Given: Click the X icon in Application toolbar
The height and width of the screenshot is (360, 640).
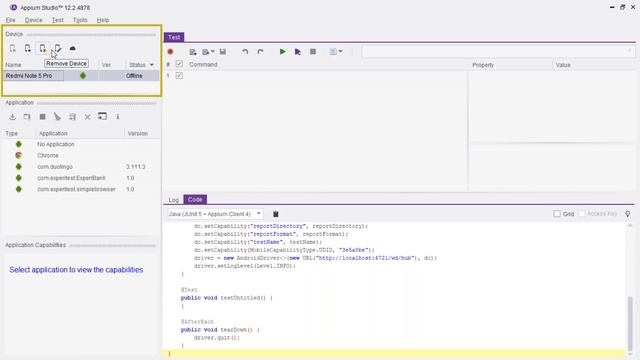Looking at the screenshot, I should point(87,117).
